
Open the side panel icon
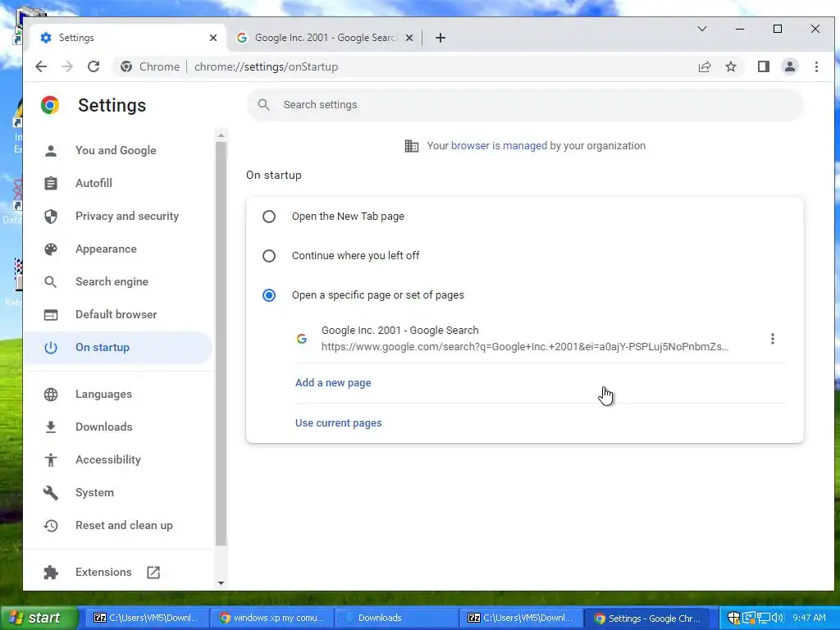click(x=764, y=67)
